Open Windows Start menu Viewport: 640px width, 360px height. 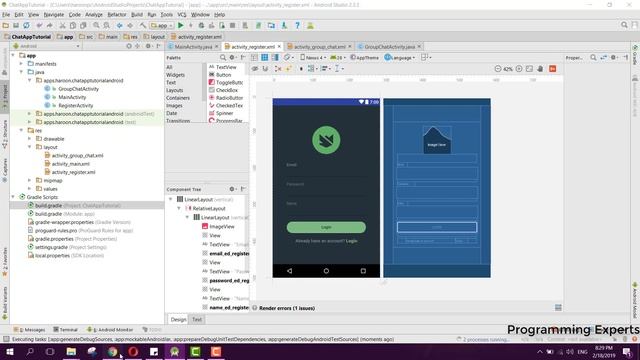9,351
